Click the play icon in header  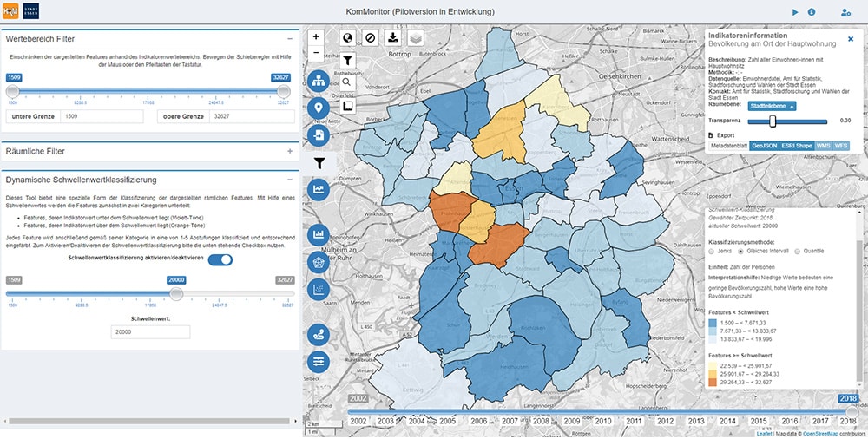[795, 12]
